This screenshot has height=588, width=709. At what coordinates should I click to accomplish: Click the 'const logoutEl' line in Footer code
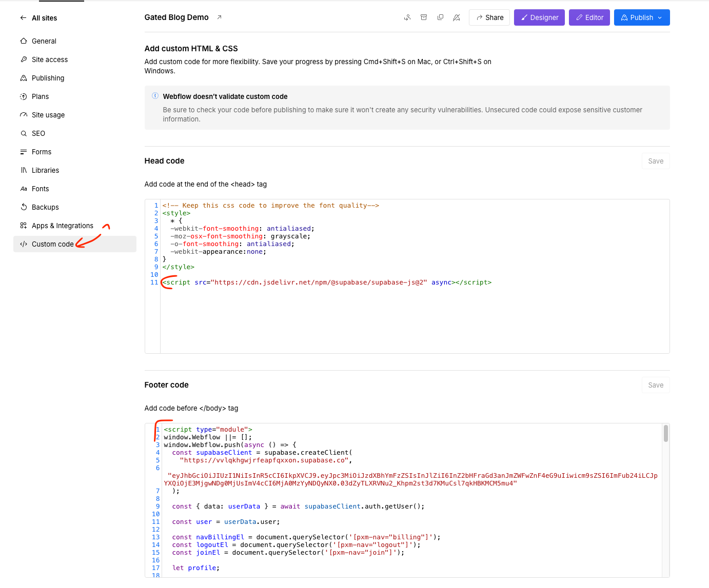pos(297,545)
